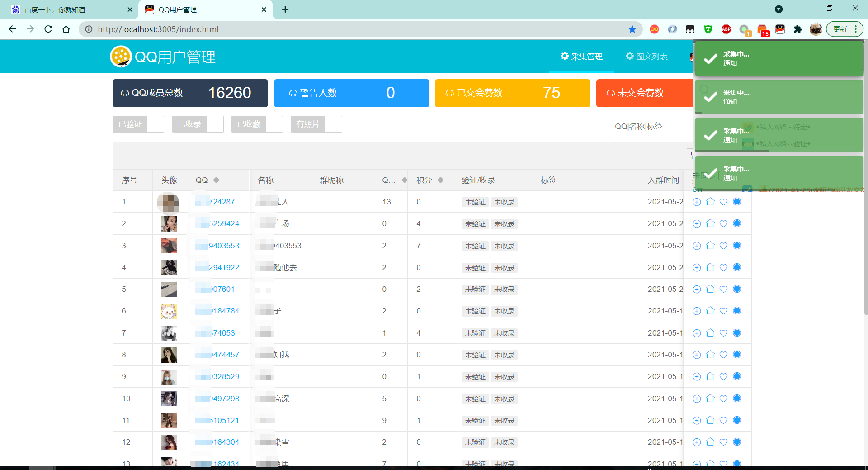
Task: View site information icon
Action: click(89, 29)
